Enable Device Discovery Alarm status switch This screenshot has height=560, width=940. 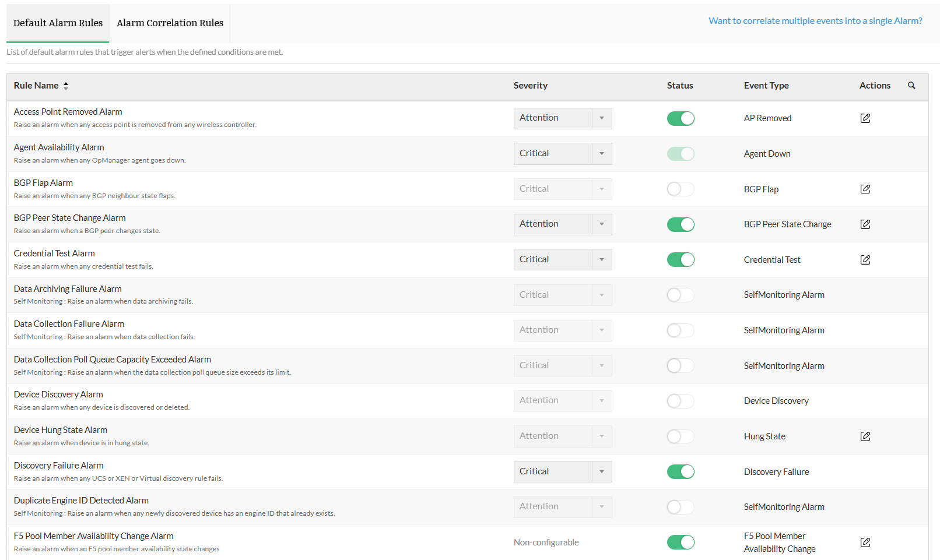(681, 401)
